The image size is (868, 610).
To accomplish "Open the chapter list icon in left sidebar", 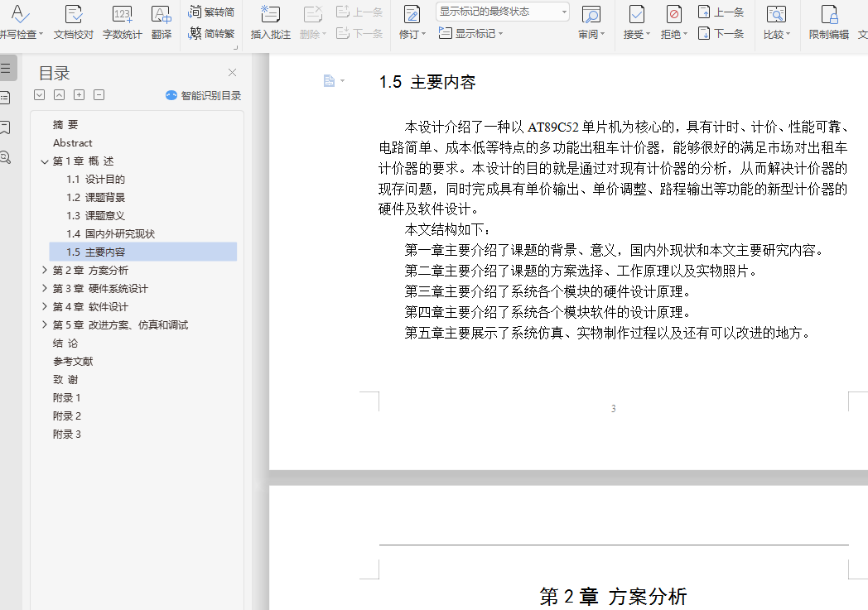I will 5,98.
